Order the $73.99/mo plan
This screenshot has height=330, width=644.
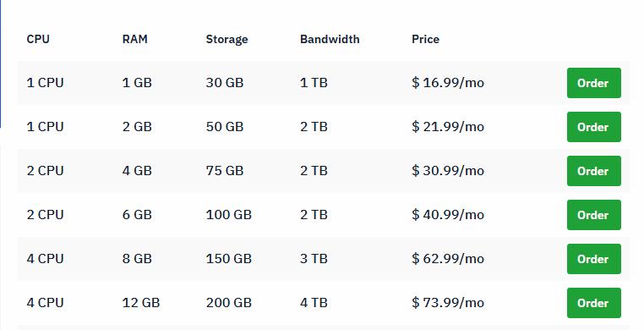[594, 303]
